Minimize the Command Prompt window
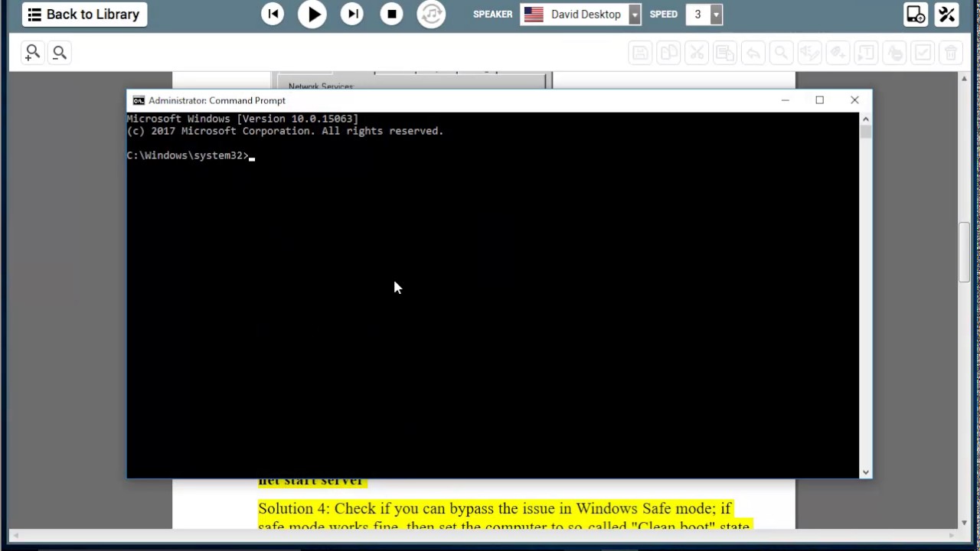The width and height of the screenshot is (980, 551). (785, 100)
